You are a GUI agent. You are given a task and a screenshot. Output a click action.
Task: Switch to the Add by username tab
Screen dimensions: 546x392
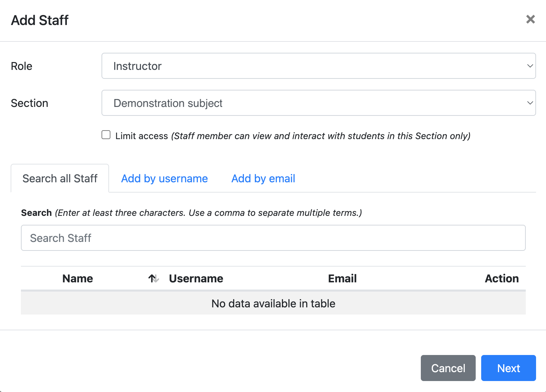point(164,178)
